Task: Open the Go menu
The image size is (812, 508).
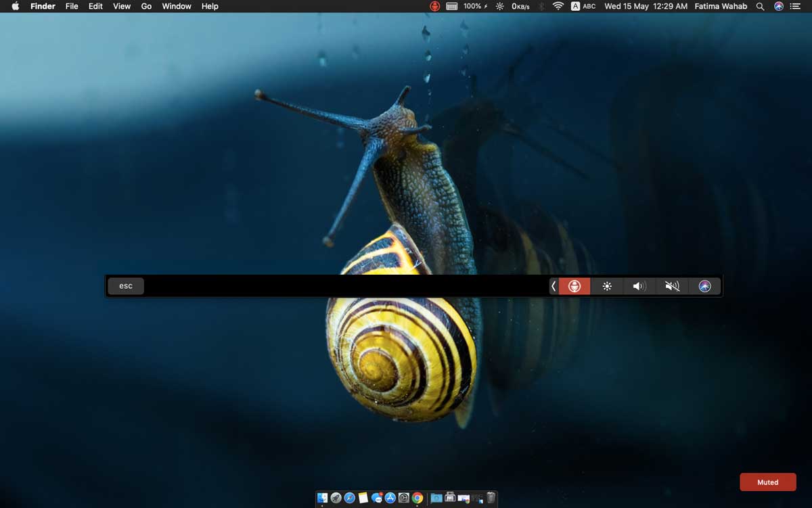Action: tap(146, 6)
